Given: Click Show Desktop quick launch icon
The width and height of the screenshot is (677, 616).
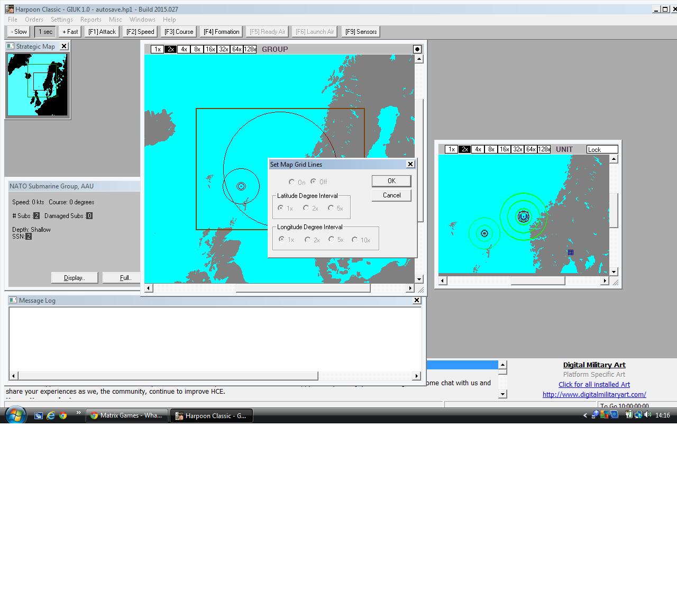Looking at the screenshot, I should (x=39, y=415).
